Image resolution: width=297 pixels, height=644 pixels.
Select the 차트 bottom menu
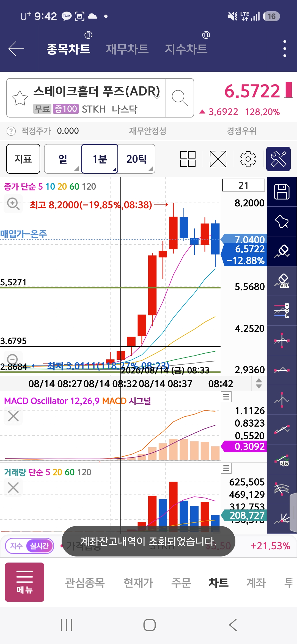click(x=218, y=583)
